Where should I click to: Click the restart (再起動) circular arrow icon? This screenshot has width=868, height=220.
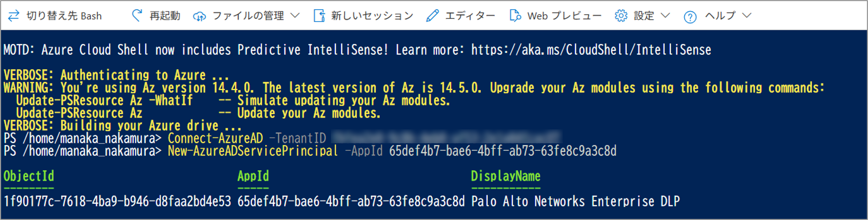(137, 15)
